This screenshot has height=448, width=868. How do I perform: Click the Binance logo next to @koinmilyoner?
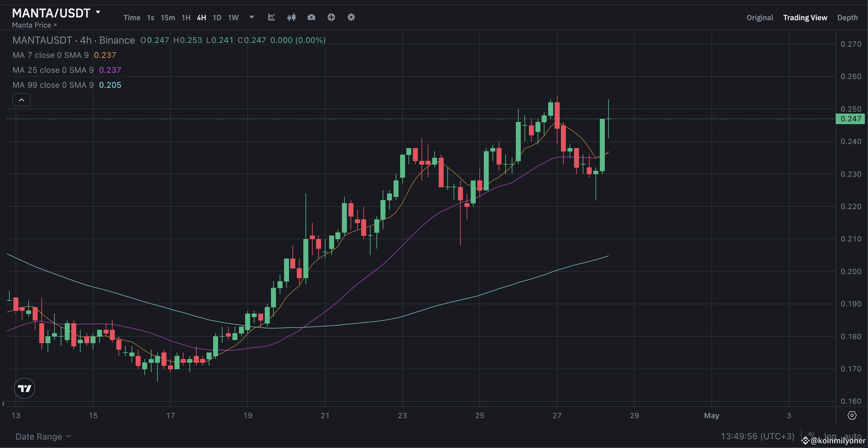click(x=806, y=441)
